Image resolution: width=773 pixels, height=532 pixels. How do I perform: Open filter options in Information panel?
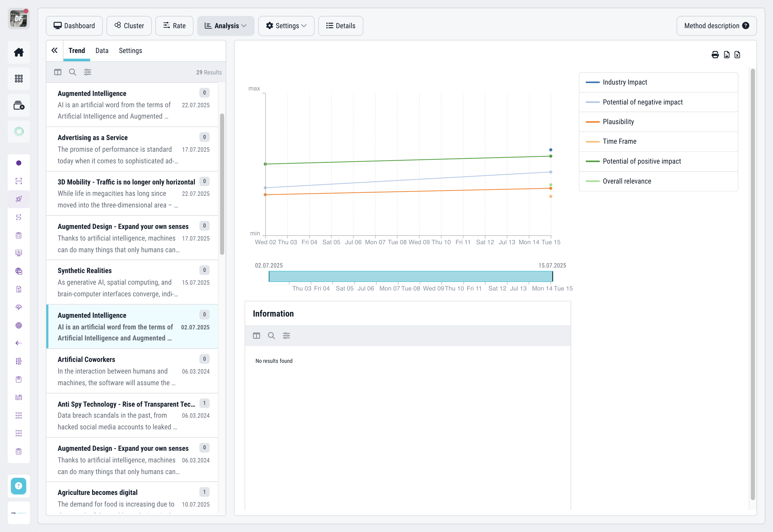point(286,336)
